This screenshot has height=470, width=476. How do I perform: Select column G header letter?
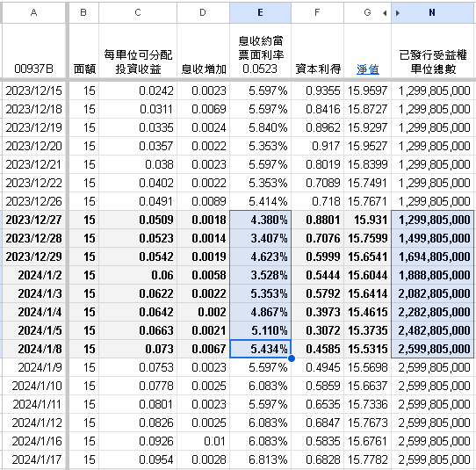click(x=367, y=13)
